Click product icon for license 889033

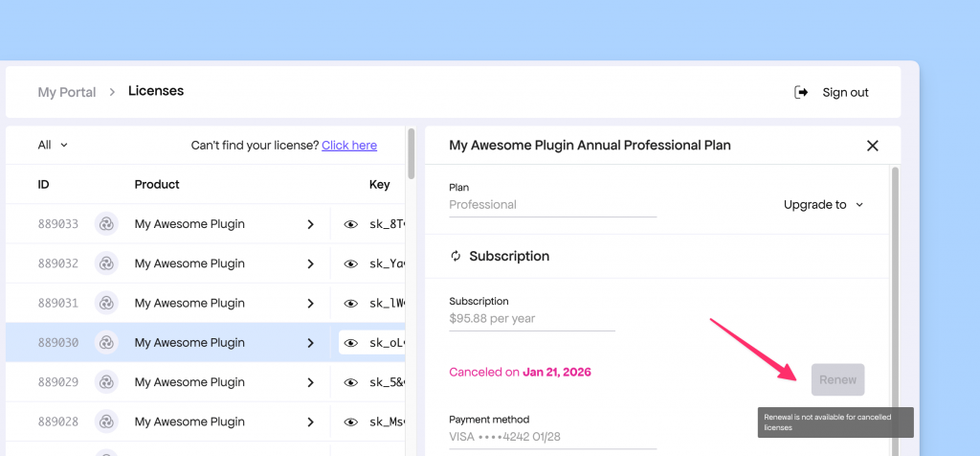point(106,224)
